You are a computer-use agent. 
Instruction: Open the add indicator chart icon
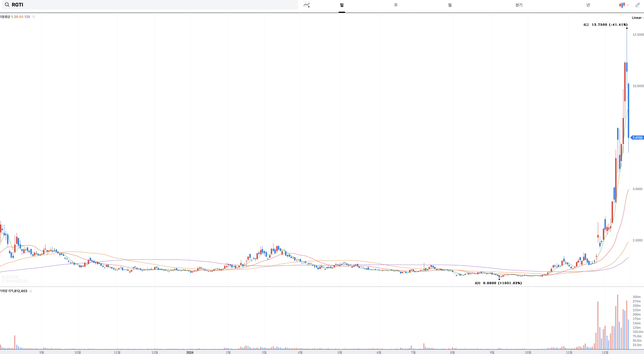tap(306, 5)
